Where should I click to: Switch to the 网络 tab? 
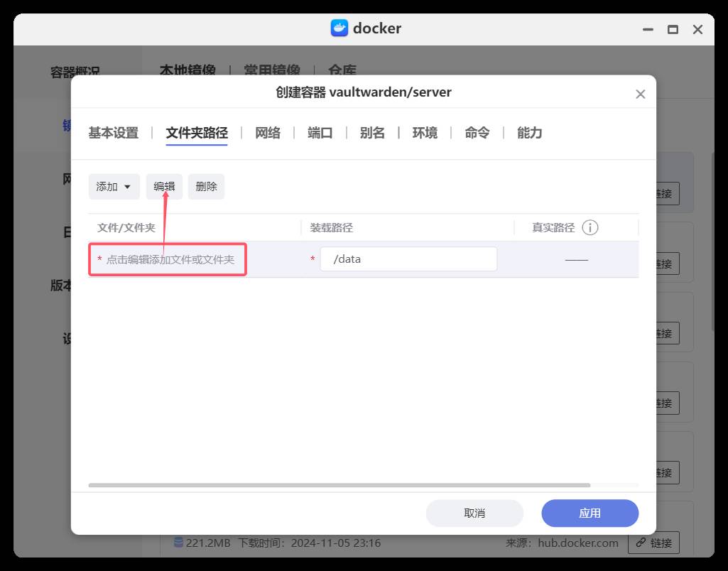(x=268, y=133)
